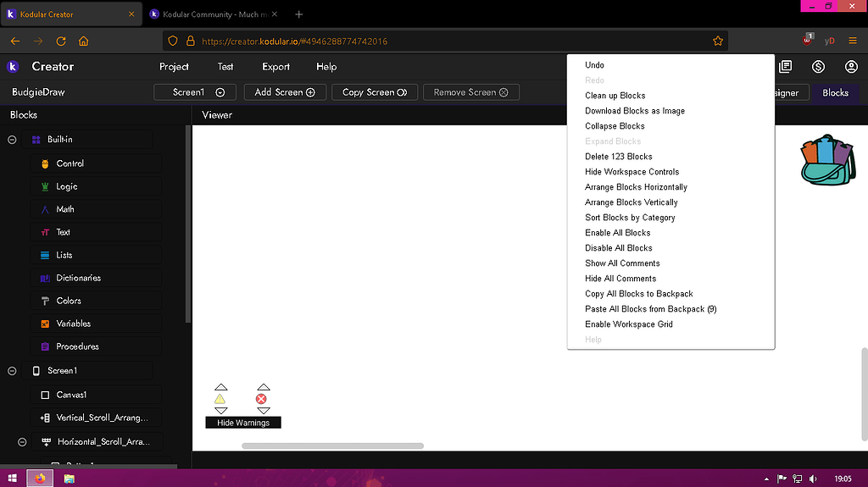The height and width of the screenshot is (487, 868).
Task: Select the Math blocks drawer
Action: (96, 209)
